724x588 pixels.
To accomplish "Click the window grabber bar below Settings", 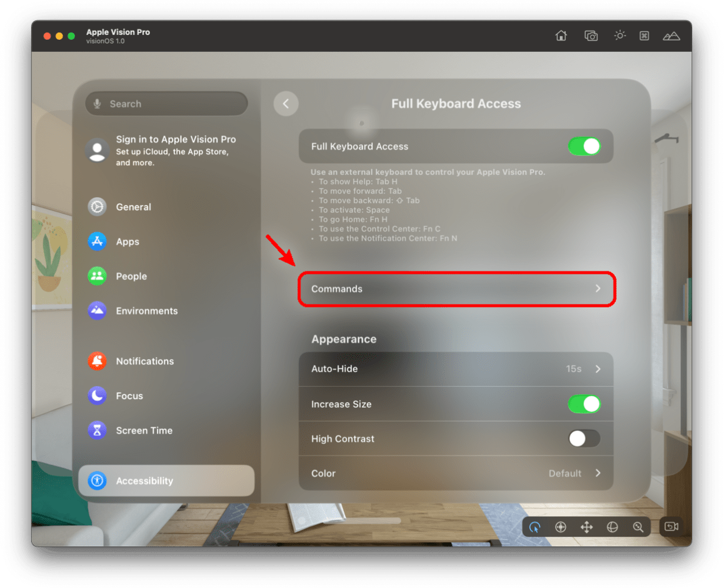I will [x=361, y=520].
